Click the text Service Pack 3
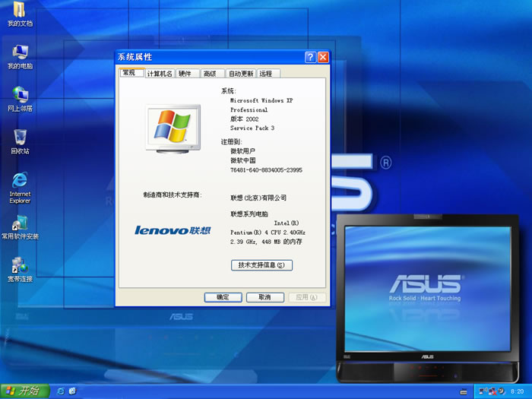The width and height of the screenshot is (532, 399). pos(252,128)
